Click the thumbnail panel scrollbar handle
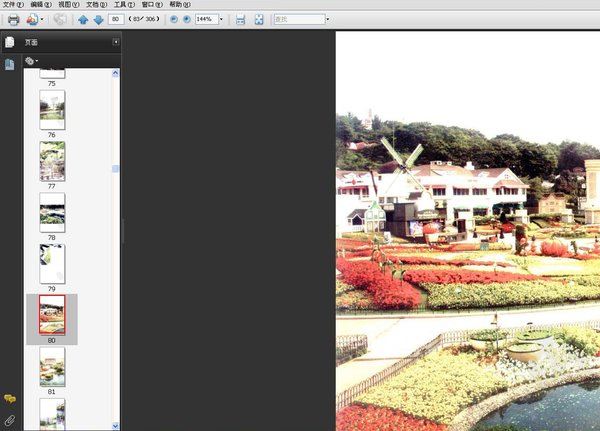This screenshot has height=431, width=600. (115, 168)
